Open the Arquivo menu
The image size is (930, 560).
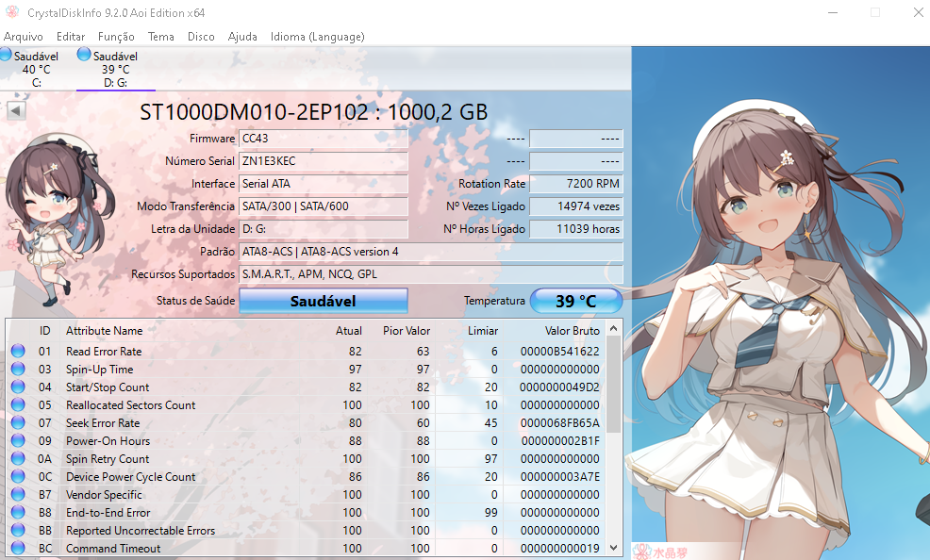pos(24,37)
